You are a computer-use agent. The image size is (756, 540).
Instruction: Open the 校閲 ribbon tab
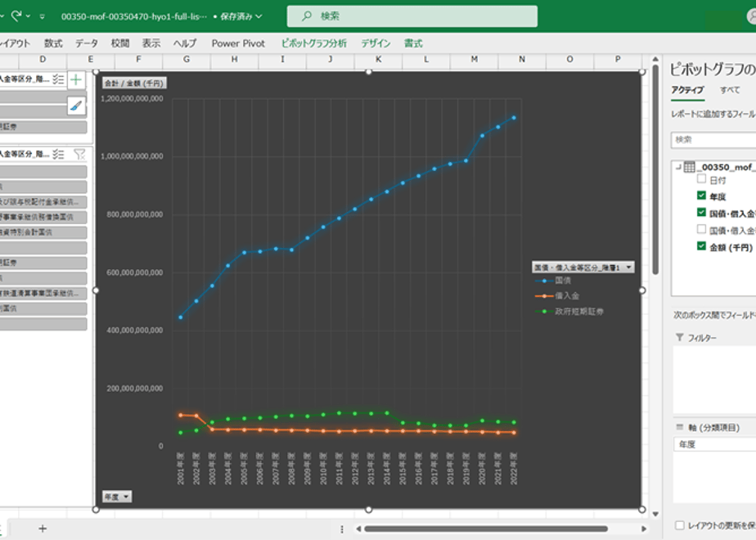click(120, 43)
